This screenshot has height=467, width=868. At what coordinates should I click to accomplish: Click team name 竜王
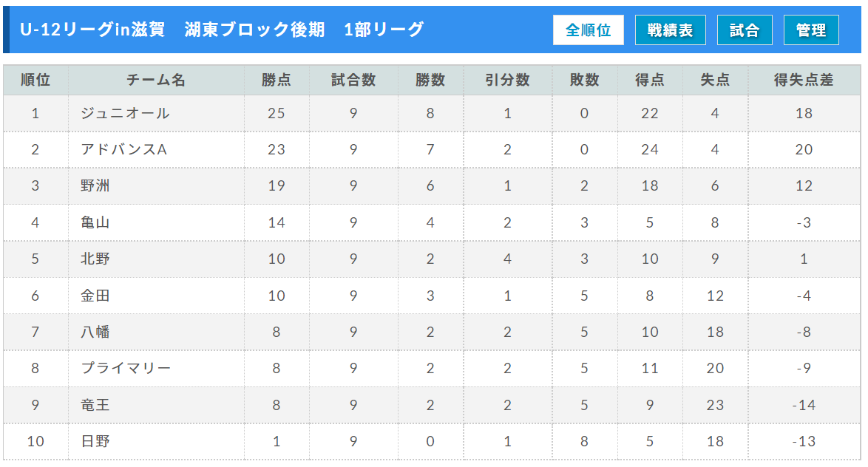(x=95, y=405)
